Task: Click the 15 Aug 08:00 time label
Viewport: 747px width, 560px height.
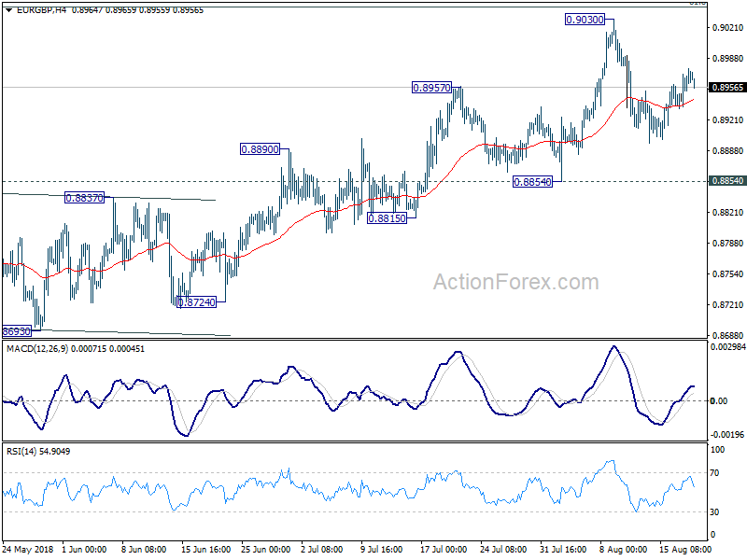Action: click(x=685, y=550)
